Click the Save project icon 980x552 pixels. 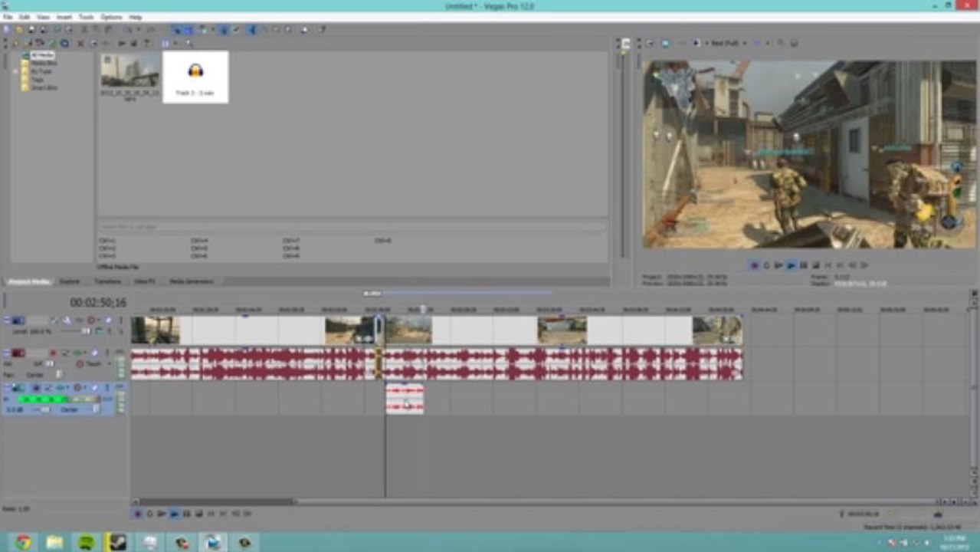(31, 29)
